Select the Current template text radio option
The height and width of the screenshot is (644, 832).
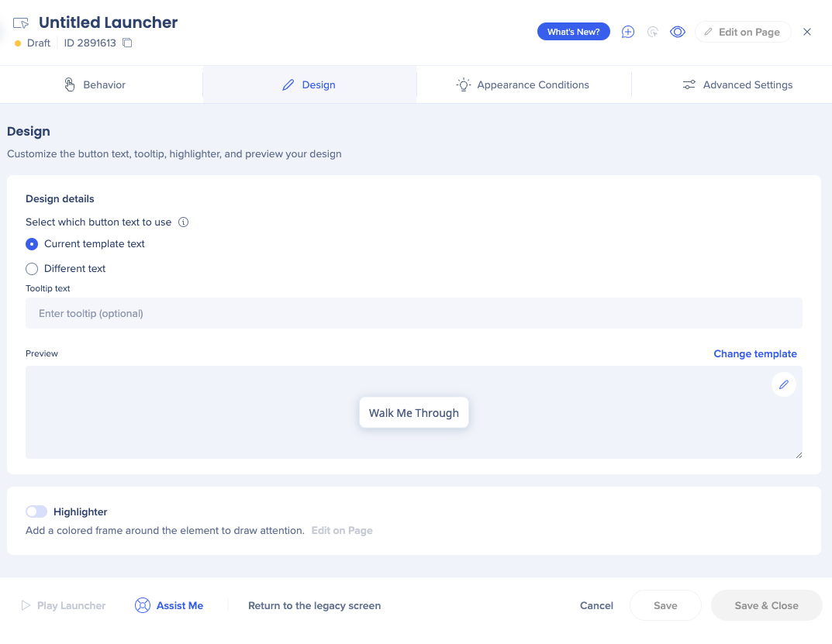pyautogui.click(x=32, y=244)
